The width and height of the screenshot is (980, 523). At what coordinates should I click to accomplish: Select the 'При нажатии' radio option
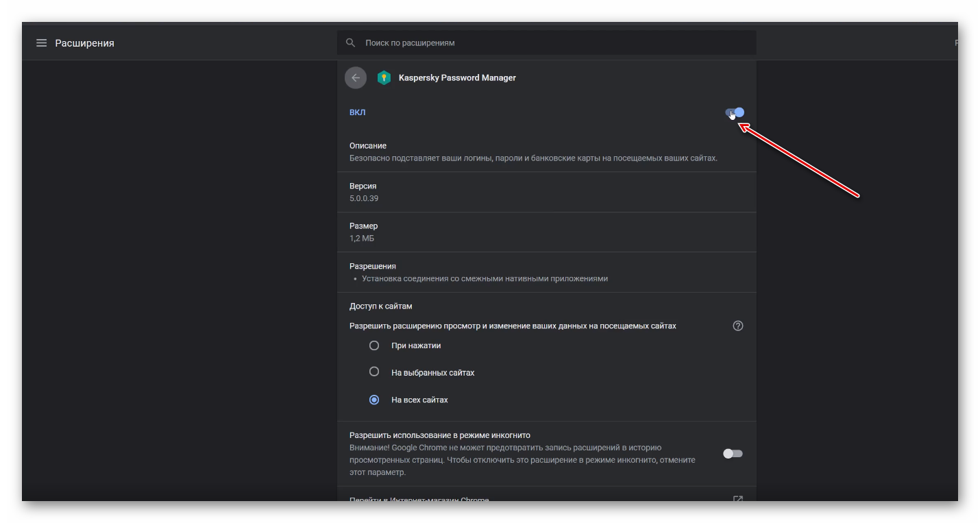pos(374,345)
